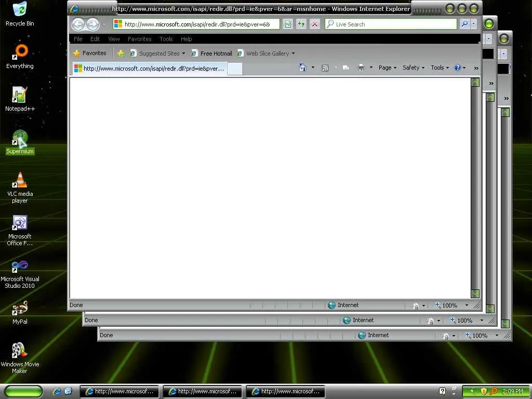Image resolution: width=532 pixels, height=399 pixels.
Task: Click the protected mode icon in front status bar
Action: (415, 305)
